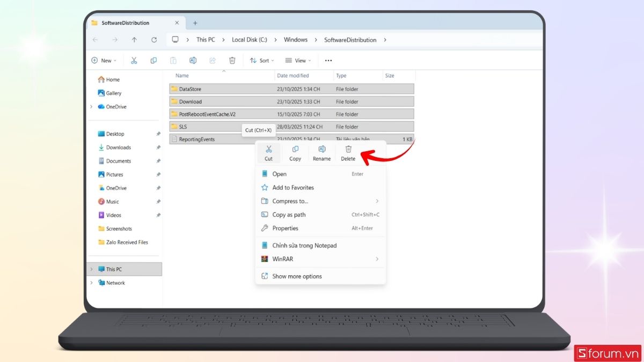Expand the This PC tree node chevron
The height and width of the screenshot is (362, 644).
click(x=91, y=269)
